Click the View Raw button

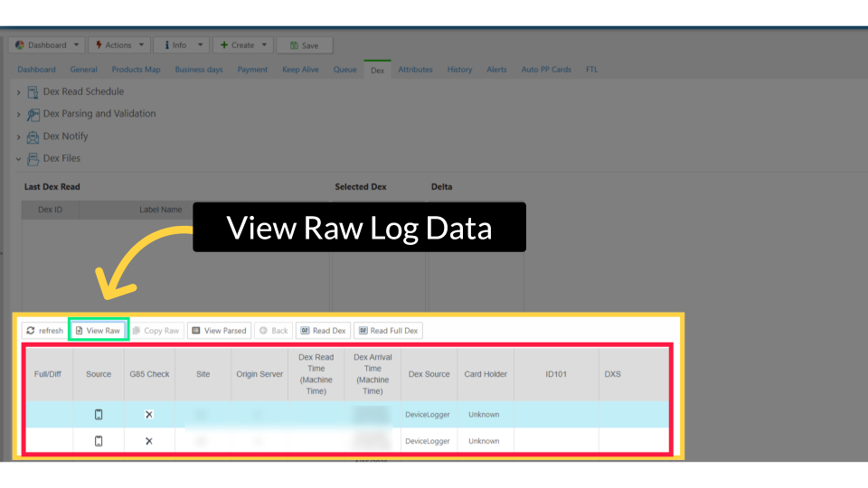pyautogui.click(x=99, y=331)
